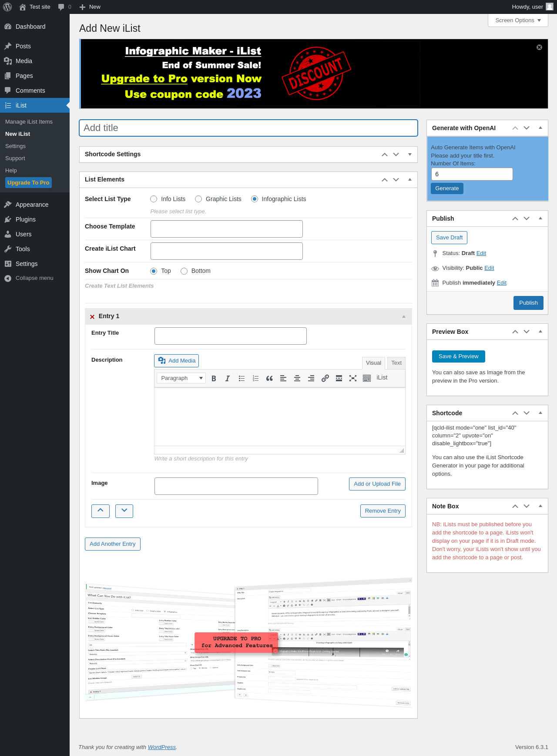Image resolution: width=557 pixels, height=756 pixels.
Task: Go to Media library in sidebar
Action: click(x=35, y=61)
